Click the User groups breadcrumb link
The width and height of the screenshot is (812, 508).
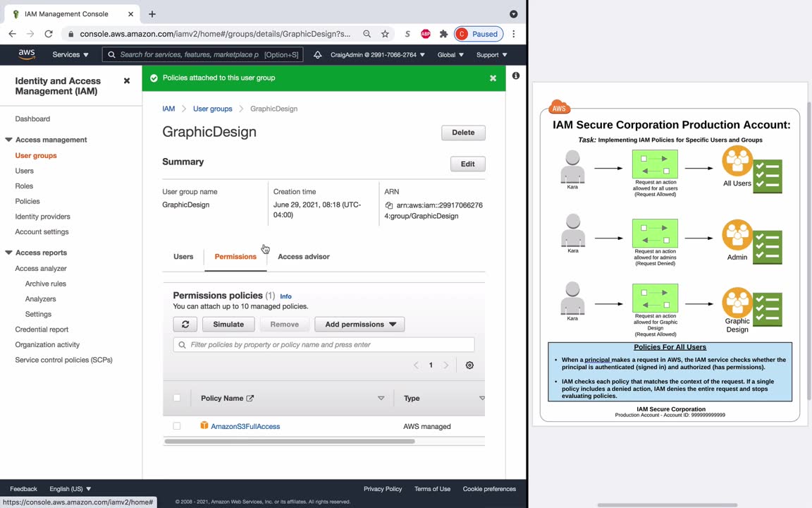pos(212,109)
